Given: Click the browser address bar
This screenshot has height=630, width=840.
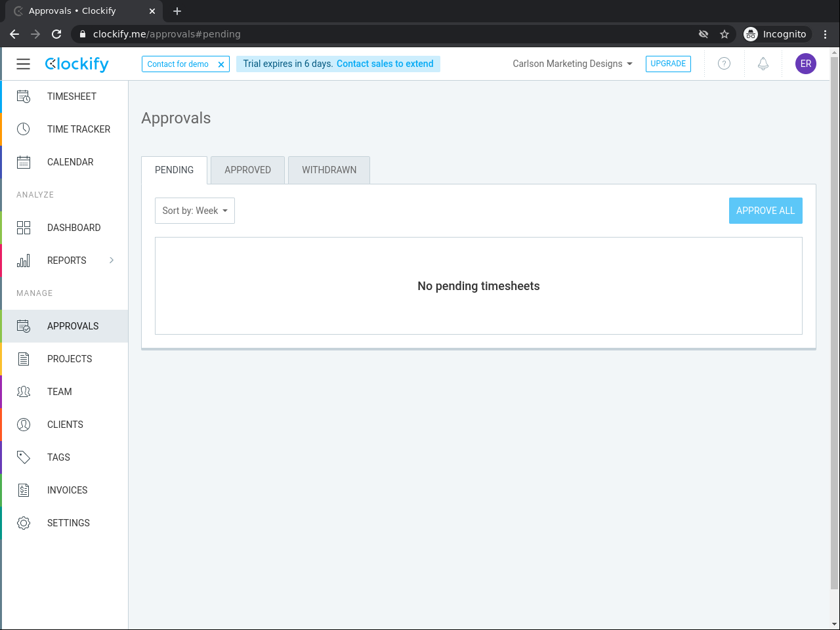Looking at the screenshot, I should [x=394, y=34].
